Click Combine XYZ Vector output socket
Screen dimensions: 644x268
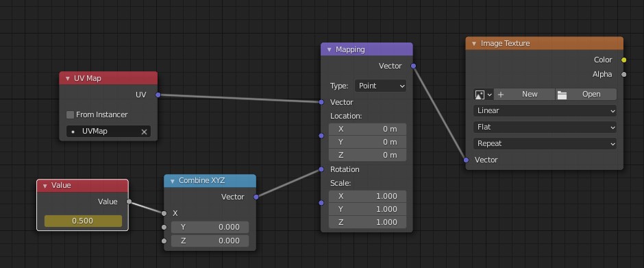pos(256,197)
